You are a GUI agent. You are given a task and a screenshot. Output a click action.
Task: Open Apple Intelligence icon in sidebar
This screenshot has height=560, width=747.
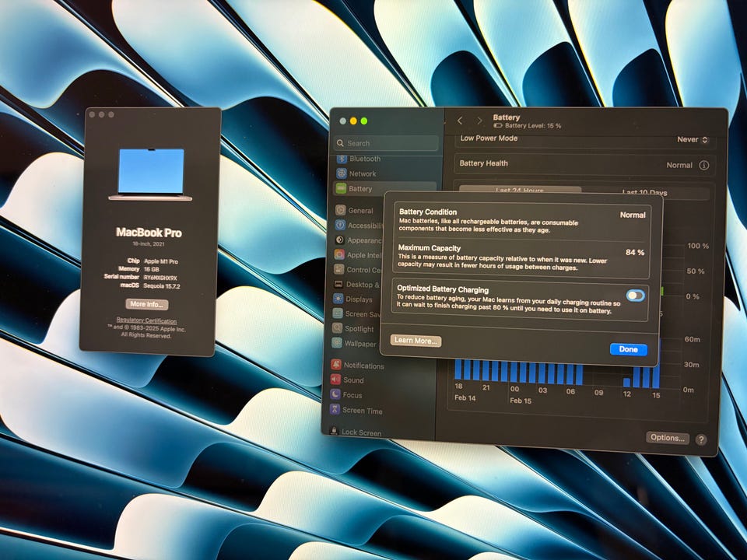tap(339, 255)
